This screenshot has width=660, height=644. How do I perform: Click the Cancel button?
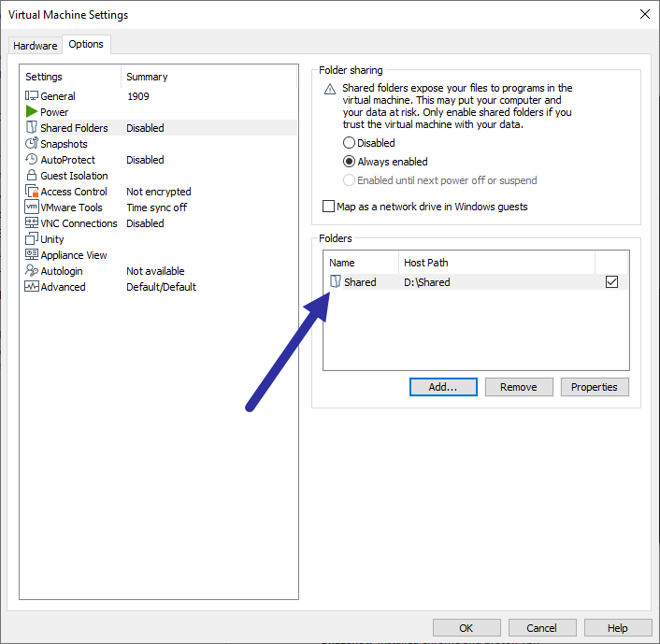click(x=541, y=628)
